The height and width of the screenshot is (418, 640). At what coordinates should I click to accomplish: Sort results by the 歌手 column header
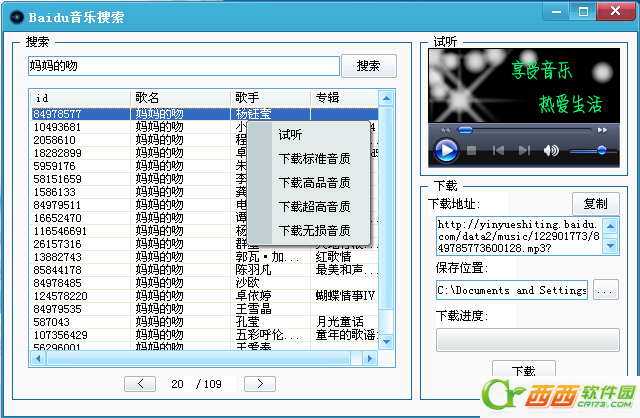[270, 97]
